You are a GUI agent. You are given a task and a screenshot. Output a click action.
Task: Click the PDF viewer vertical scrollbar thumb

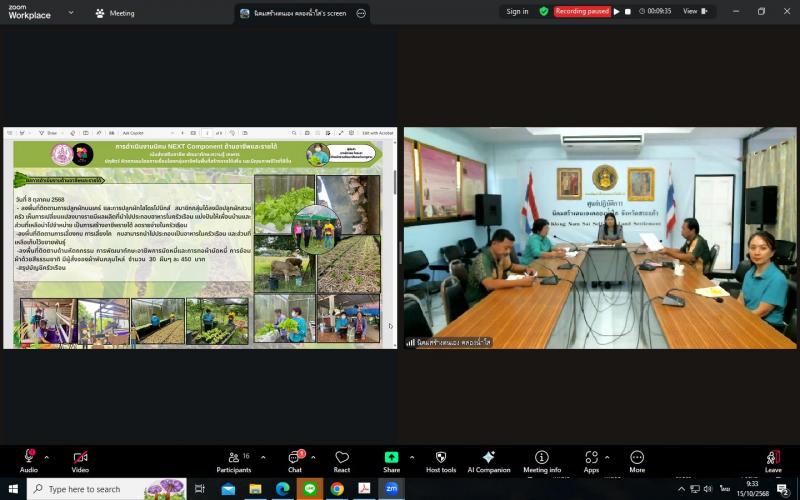point(394,182)
